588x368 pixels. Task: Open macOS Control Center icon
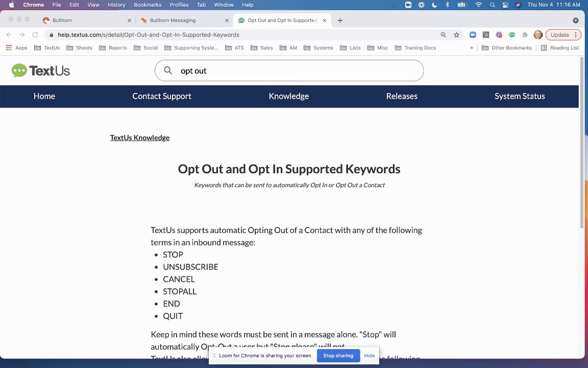tap(505, 5)
